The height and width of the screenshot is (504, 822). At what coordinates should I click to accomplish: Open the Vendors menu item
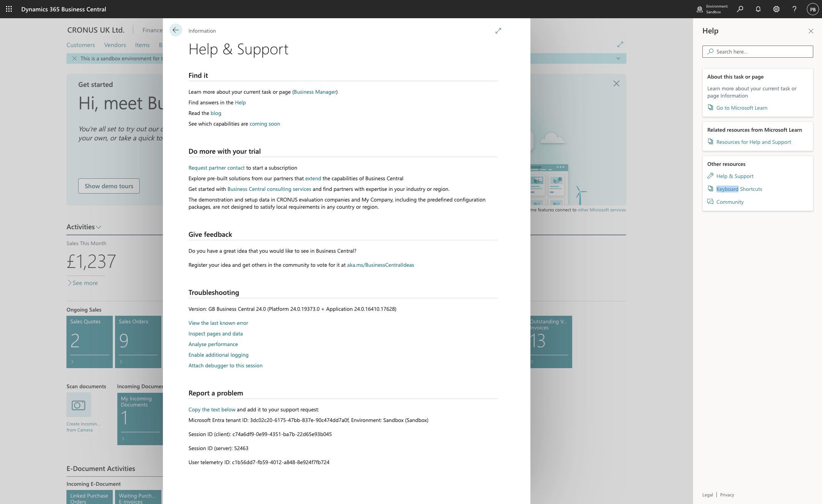115,45
